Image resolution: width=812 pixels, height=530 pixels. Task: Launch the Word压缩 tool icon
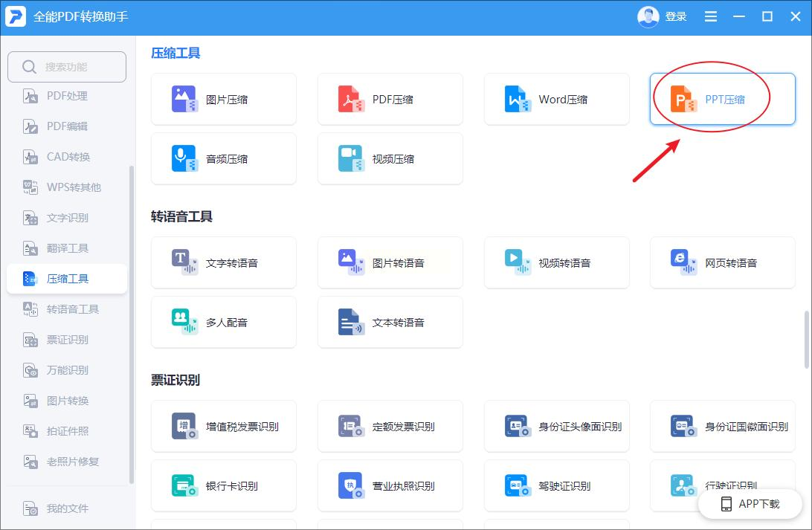click(x=518, y=99)
